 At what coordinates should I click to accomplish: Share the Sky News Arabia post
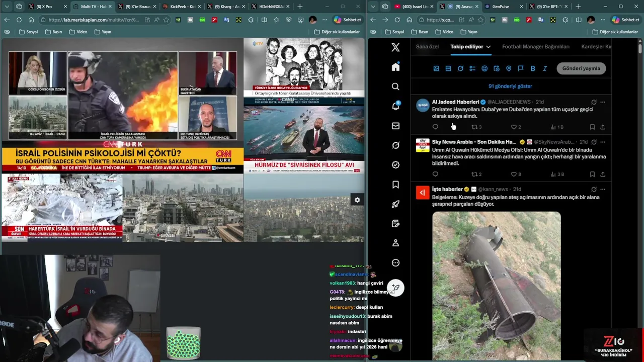pyautogui.click(x=603, y=174)
